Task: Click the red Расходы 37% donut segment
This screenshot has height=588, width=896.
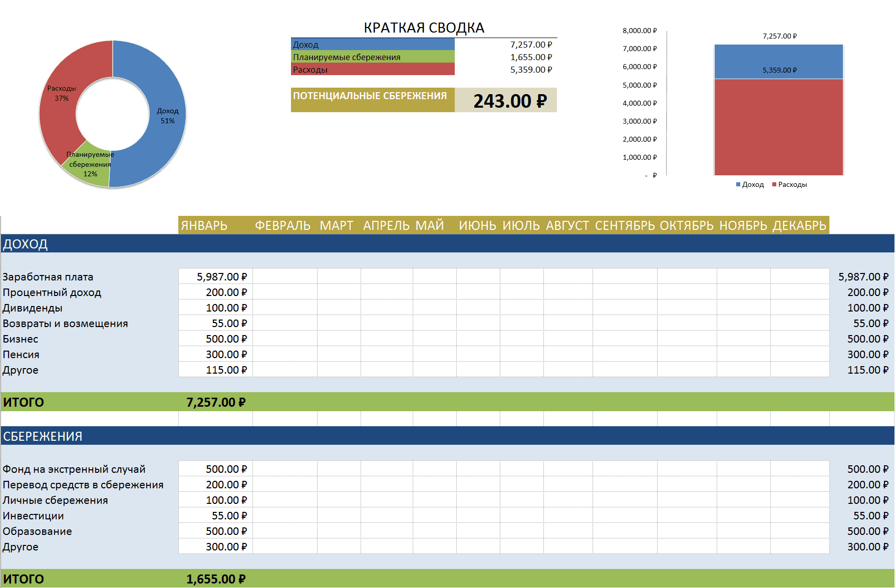Action: 63,93
